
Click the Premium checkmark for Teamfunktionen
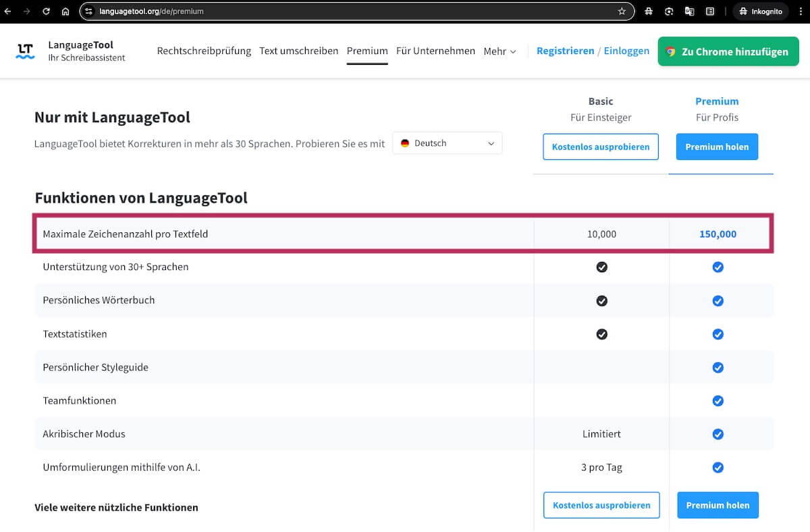pyautogui.click(x=718, y=401)
